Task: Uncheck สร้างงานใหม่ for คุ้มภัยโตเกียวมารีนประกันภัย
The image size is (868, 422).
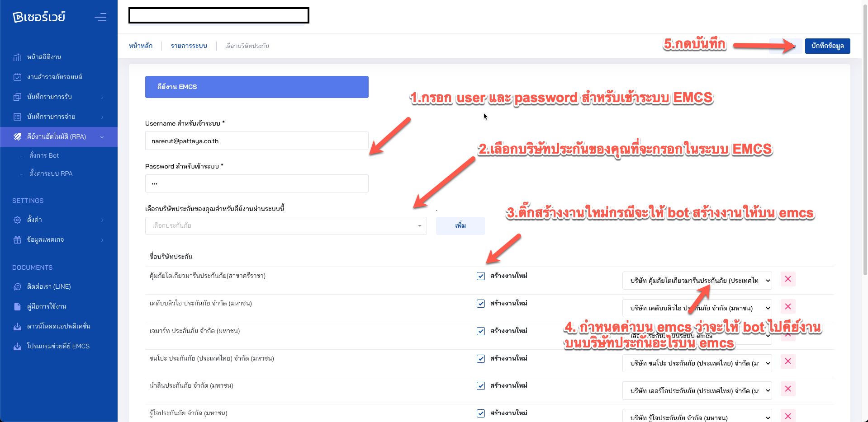Action: (x=481, y=276)
